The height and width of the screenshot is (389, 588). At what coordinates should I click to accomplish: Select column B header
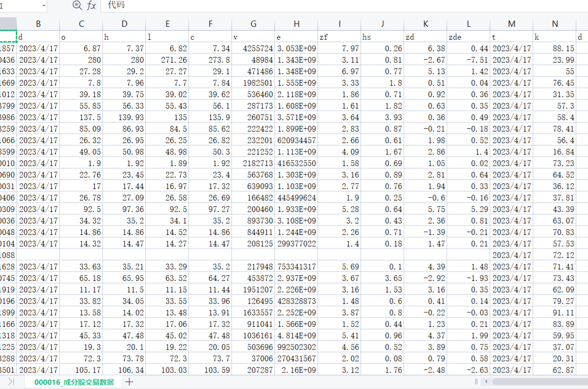coord(38,24)
